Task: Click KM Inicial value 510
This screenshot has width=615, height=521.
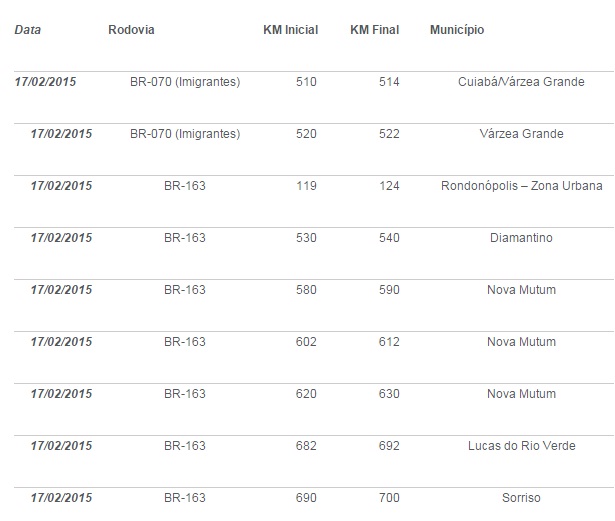Action: 306,82
